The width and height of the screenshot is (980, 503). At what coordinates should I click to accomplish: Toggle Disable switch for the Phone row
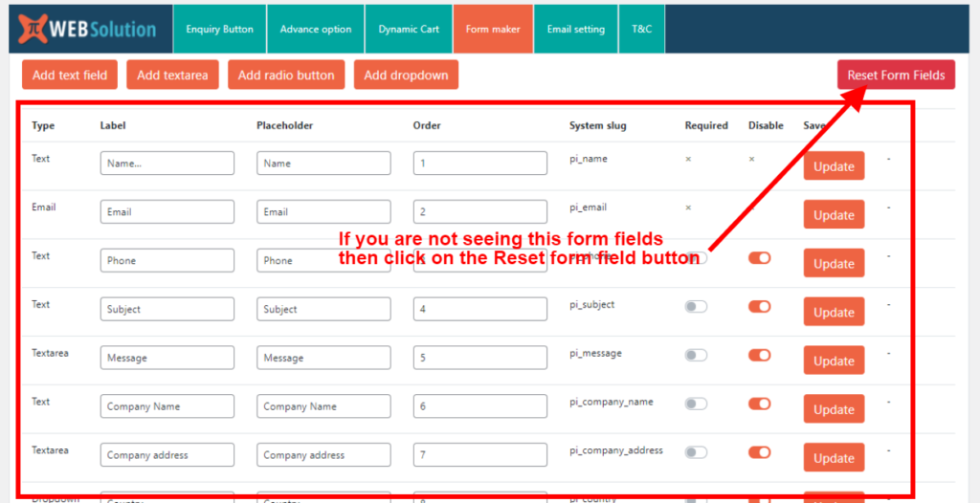(760, 258)
